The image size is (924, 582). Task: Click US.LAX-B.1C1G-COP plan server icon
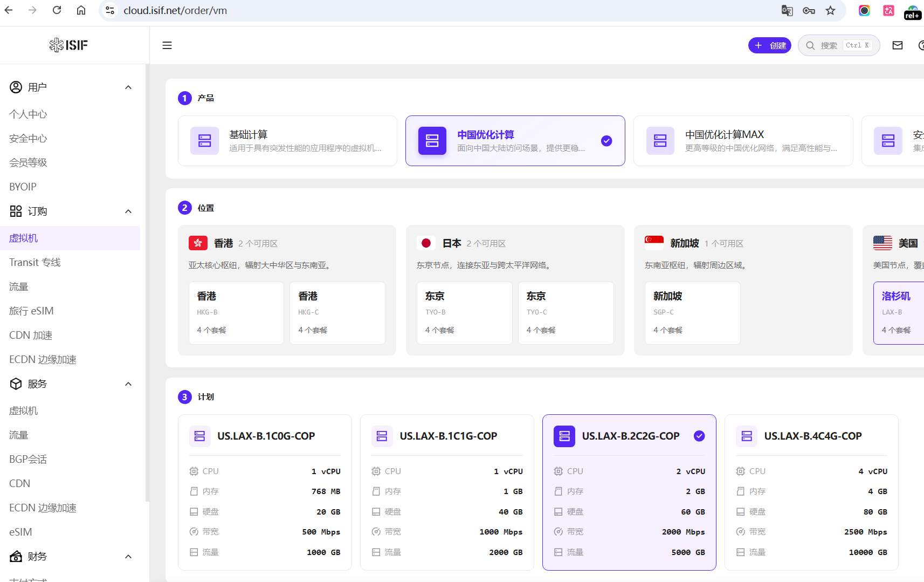[382, 436]
